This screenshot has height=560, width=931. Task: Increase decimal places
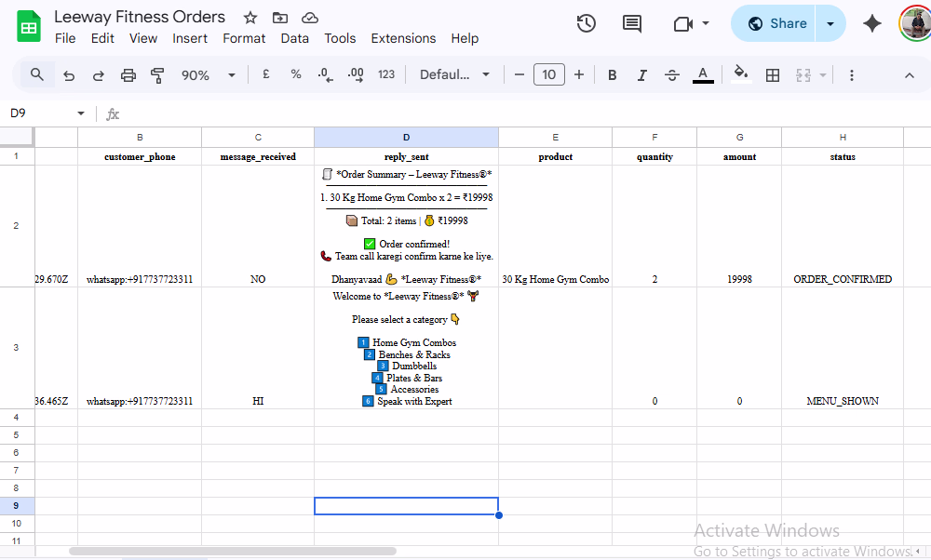356,74
